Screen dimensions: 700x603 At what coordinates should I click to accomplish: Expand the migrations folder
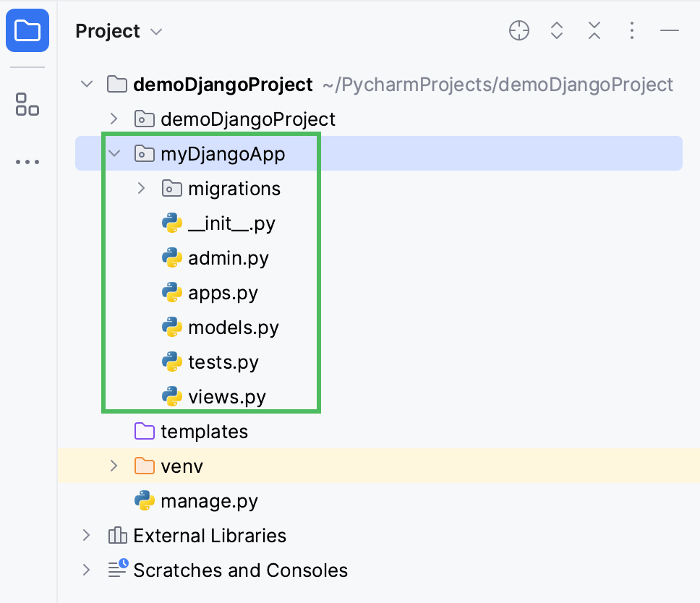click(x=140, y=188)
